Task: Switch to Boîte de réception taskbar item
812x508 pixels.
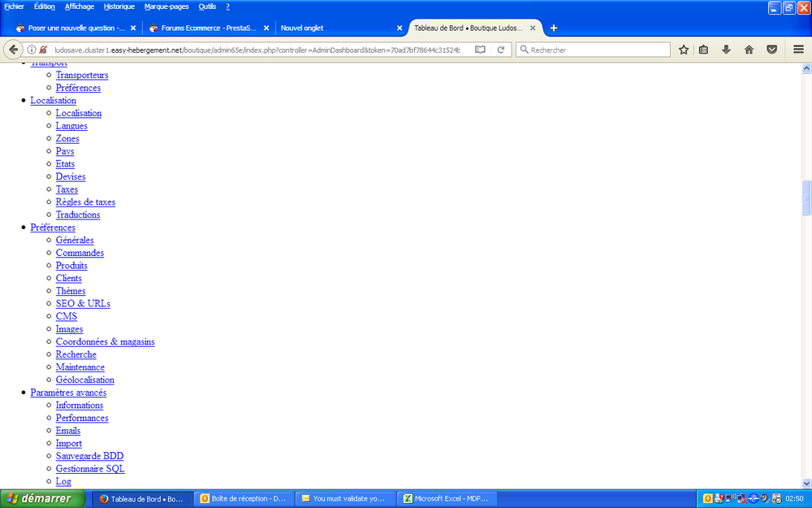Action: click(244, 499)
